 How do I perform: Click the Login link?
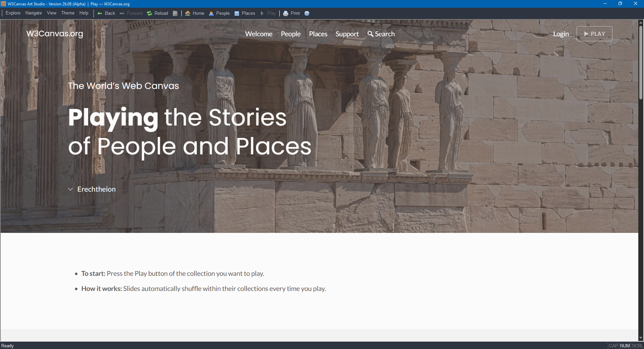coord(561,34)
